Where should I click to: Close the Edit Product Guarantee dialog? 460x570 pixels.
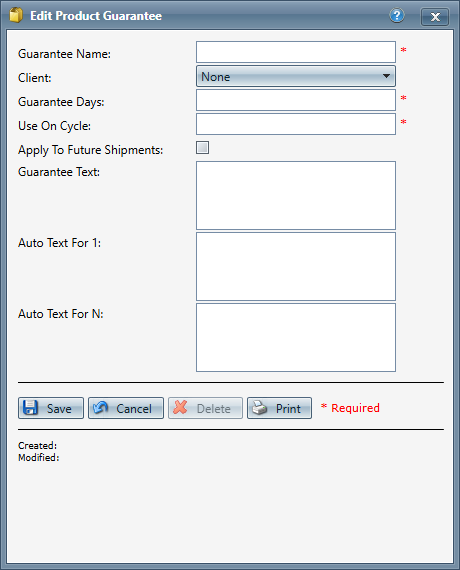[435, 17]
